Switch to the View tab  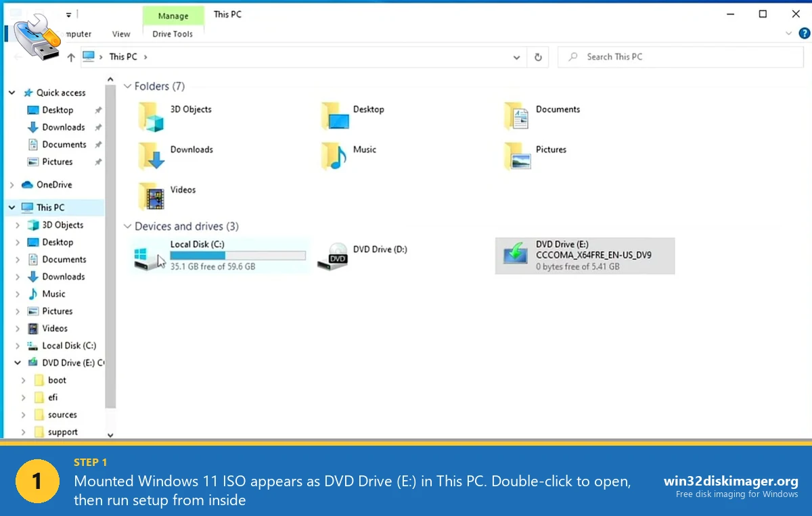point(121,33)
